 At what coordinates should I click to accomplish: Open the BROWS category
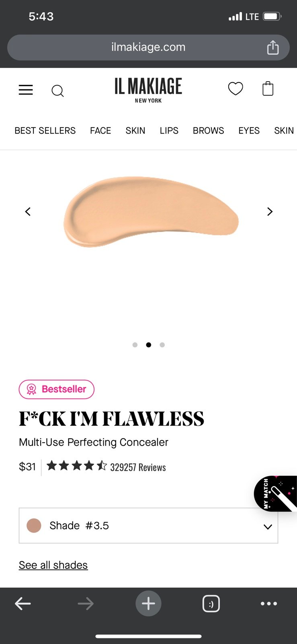[208, 130]
